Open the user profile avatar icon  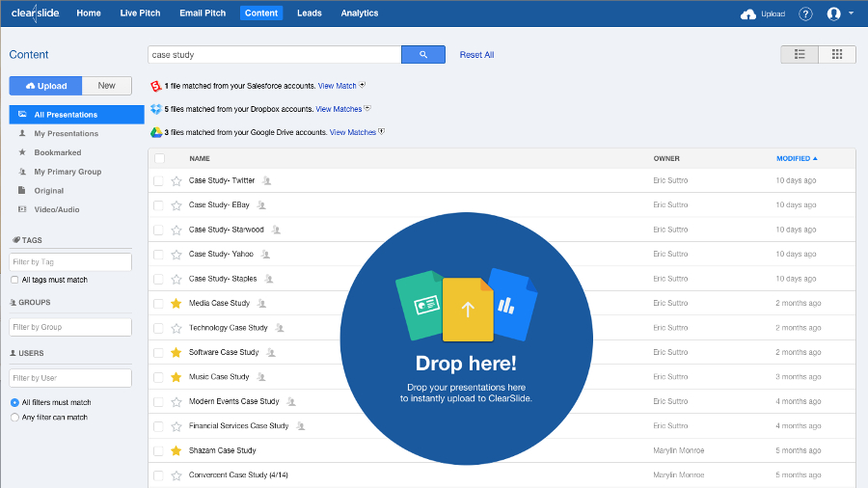[833, 14]
